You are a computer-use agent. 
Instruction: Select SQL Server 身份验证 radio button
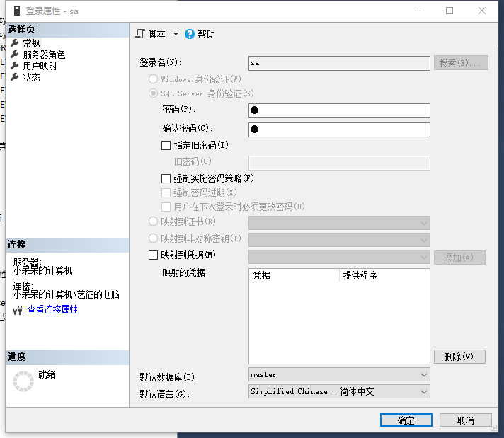[153, 93]
